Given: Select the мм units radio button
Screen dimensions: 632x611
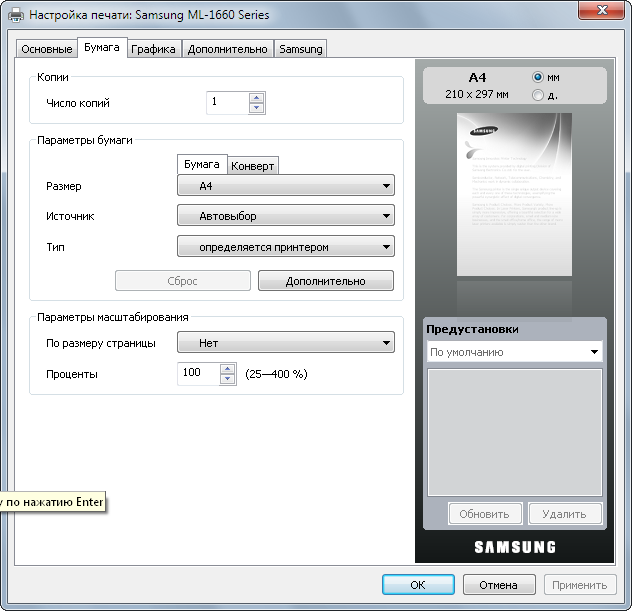Looking at the screenshot, I should [x=539, y=77].
